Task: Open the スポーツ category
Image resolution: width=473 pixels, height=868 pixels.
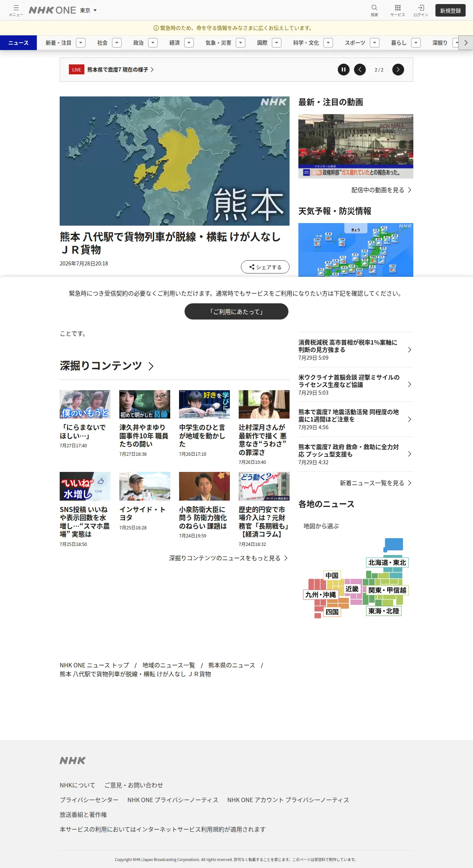Action: pos(355,43)
